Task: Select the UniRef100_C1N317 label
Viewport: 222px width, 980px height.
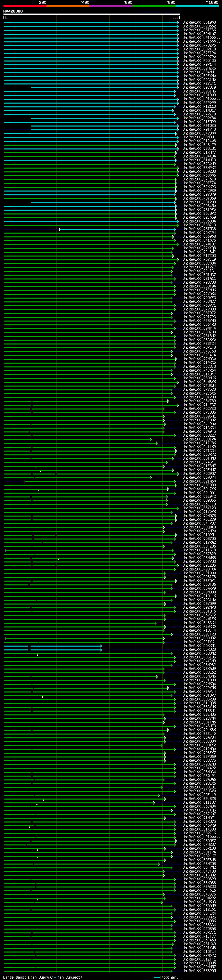Action: click(x=199, y=110)
